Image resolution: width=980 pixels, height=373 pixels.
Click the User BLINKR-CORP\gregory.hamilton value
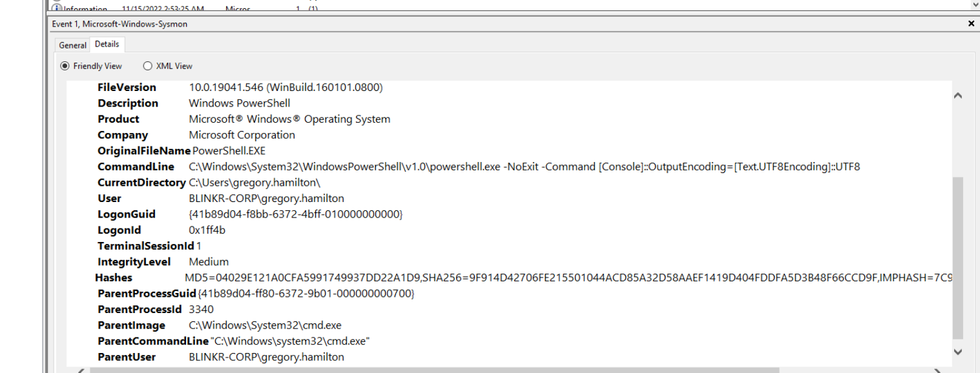tap(266, 198)
